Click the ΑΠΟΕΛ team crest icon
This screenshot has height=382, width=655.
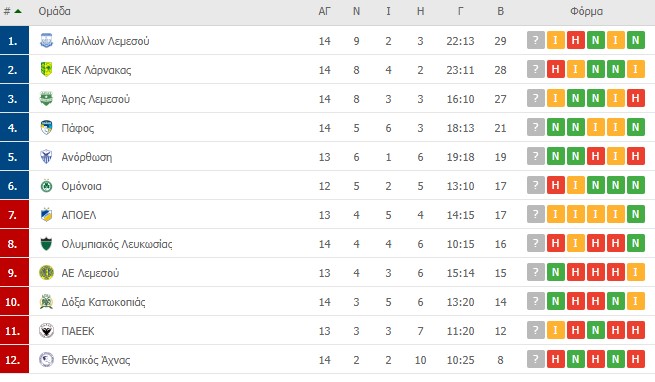coord(46,215)
